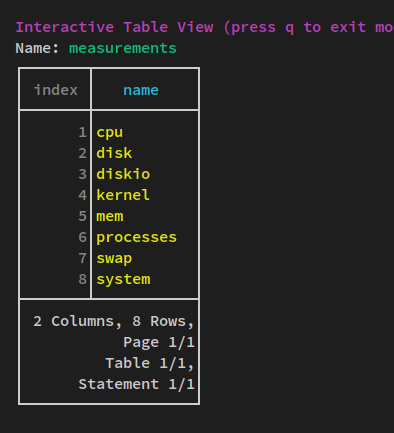The image size is (394, 433).
Task: Click the '2 Columns, 8 Rows,' footer text
Action: (x=113, y=322)
